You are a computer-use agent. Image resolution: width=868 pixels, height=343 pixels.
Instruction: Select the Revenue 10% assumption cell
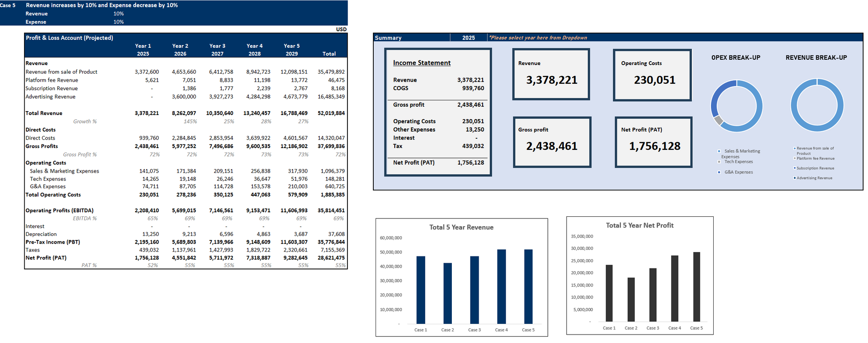tap(118, 14)
